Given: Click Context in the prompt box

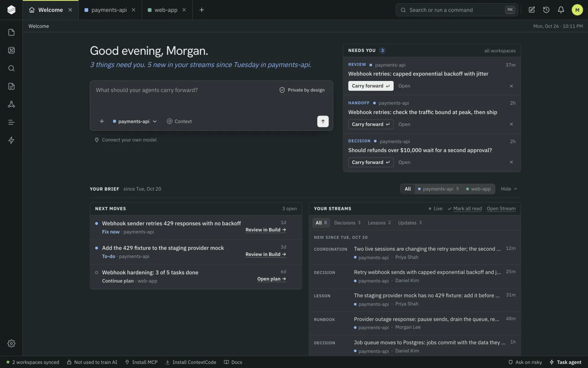Looking at the screenshot, I should pyautogui.click(x=179, y=121).
